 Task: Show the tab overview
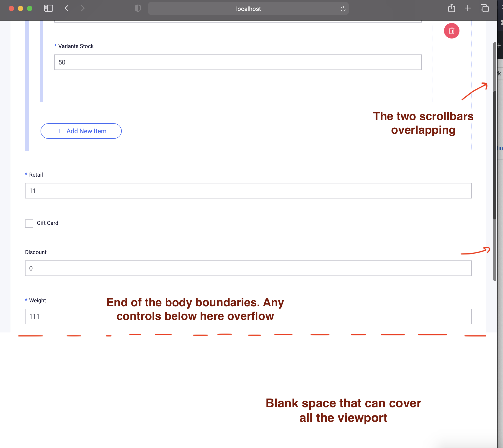click(x=485, y=8)
